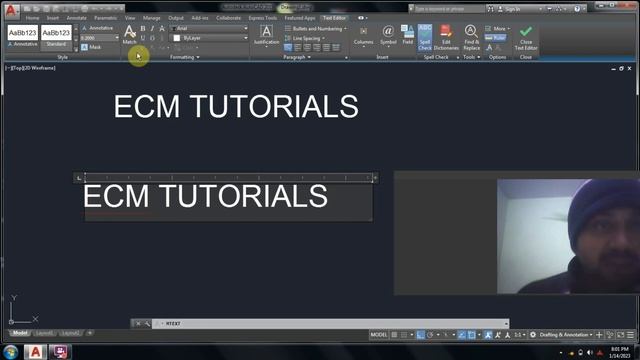Toggle Italic formatting
The height and width of the screenshot is (360, 640).
pos(152,29)
